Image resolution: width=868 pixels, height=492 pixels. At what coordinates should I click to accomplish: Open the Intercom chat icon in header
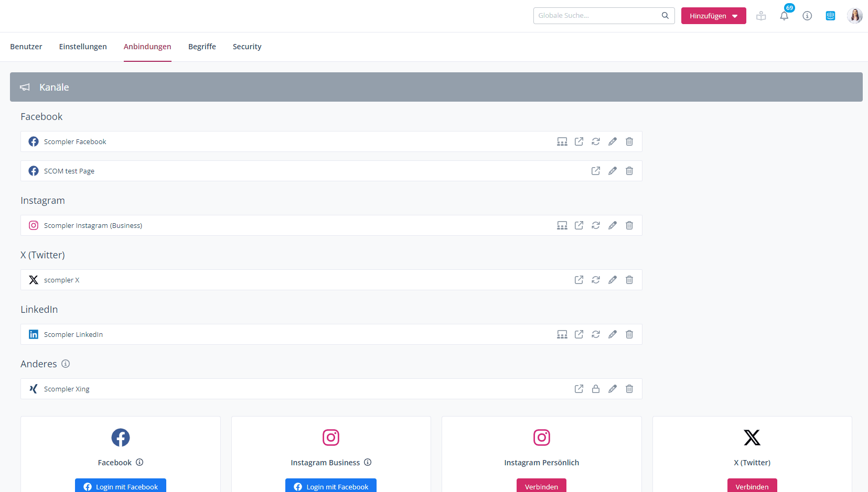(x=830, y=16)
